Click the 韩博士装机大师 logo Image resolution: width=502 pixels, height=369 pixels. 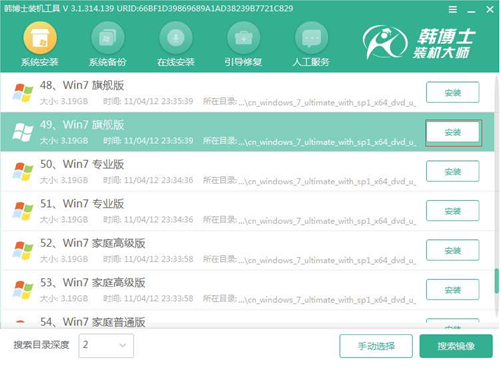point(419,43)
